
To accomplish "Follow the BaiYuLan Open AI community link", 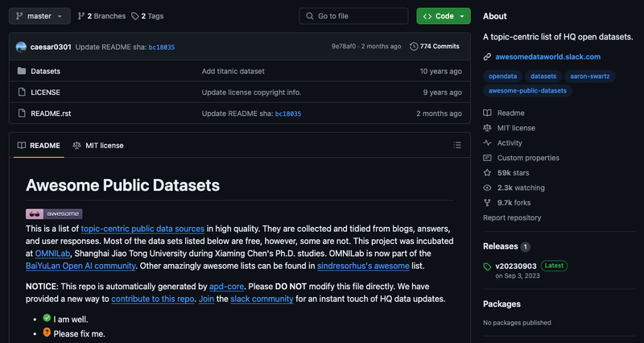I will [x=80, y=266].
